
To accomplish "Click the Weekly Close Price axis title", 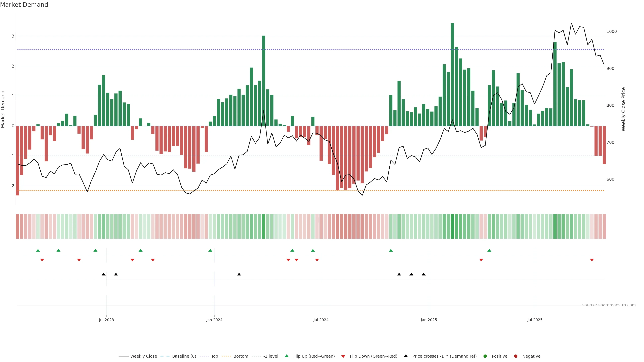I will [x=623, y=109].
